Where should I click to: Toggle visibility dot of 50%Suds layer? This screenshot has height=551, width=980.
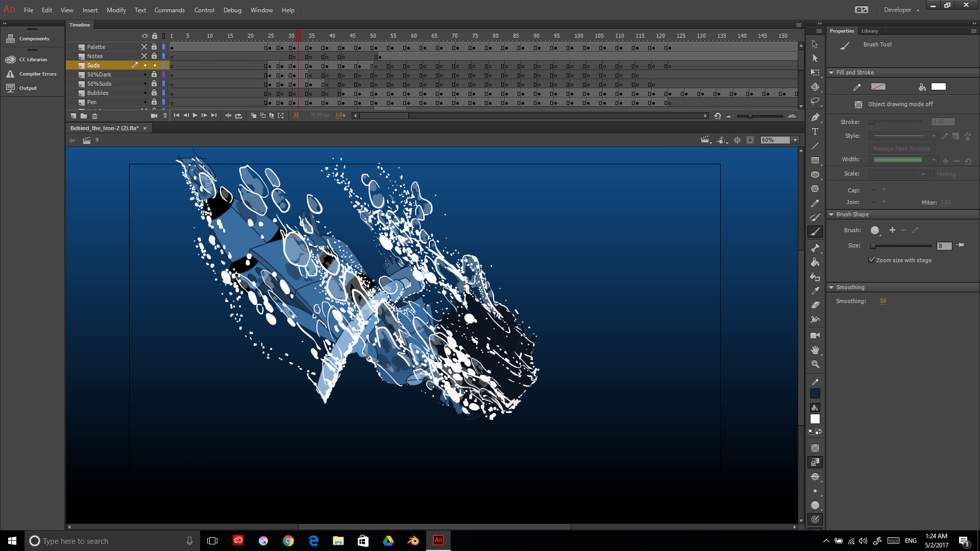pyautogui.click(x=145, y=84)
